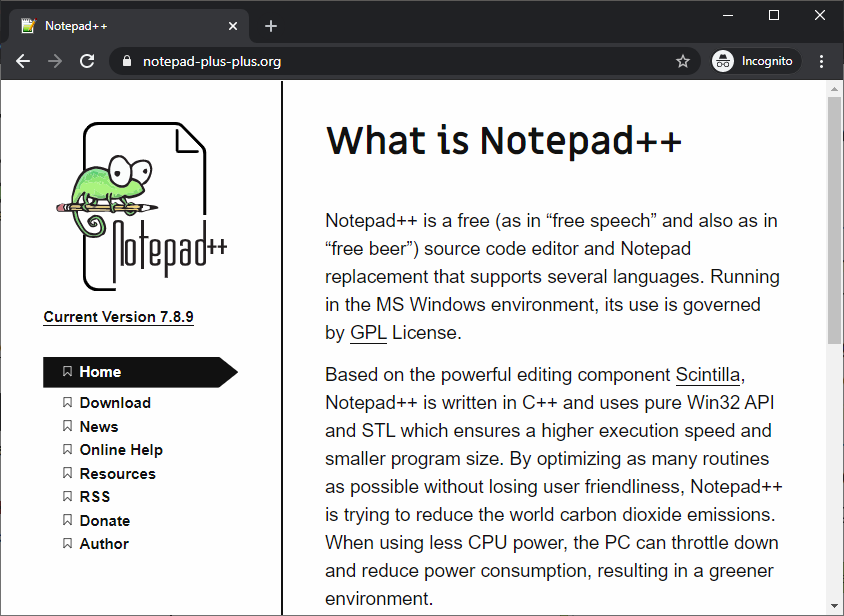Go back with the browser back arrow
Image resolution: width=844 pixels, height=616 pixels.
(x=23, y=61)
